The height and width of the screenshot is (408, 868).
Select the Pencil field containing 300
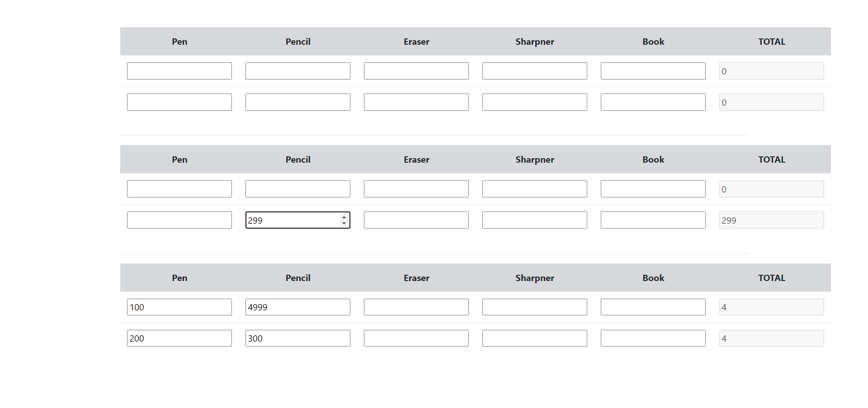pos(297,338)
